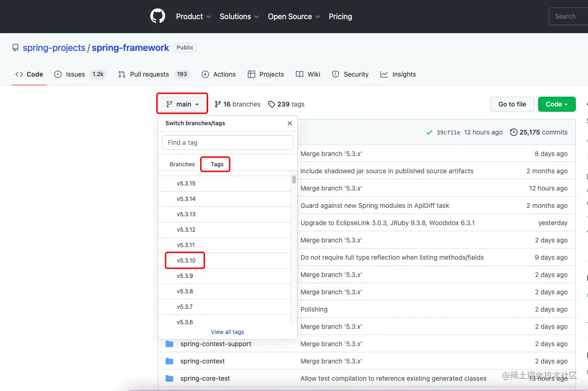Click folder icon for spring-context-support
588x391 pixels.
[169, 344]
